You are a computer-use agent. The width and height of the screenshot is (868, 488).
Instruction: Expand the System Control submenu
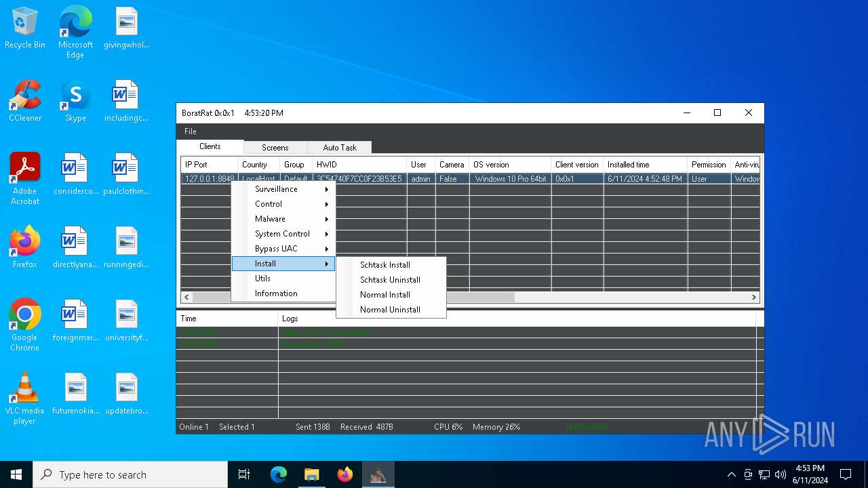283,234
